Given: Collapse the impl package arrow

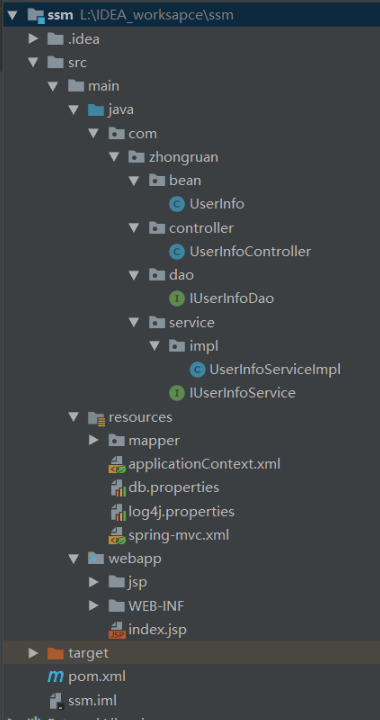Looking at the screenshot, I should [154, 346].
